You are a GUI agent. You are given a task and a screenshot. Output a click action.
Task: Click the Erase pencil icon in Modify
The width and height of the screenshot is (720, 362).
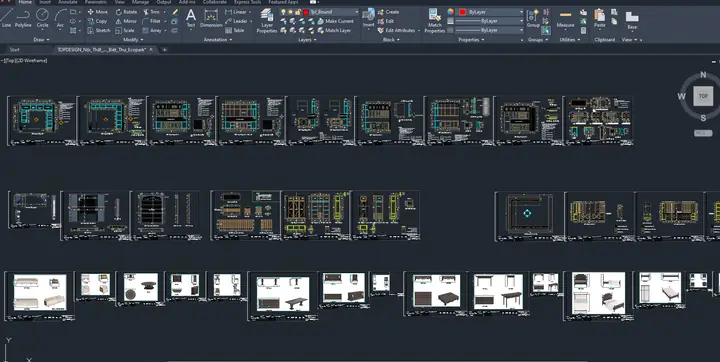174,12
